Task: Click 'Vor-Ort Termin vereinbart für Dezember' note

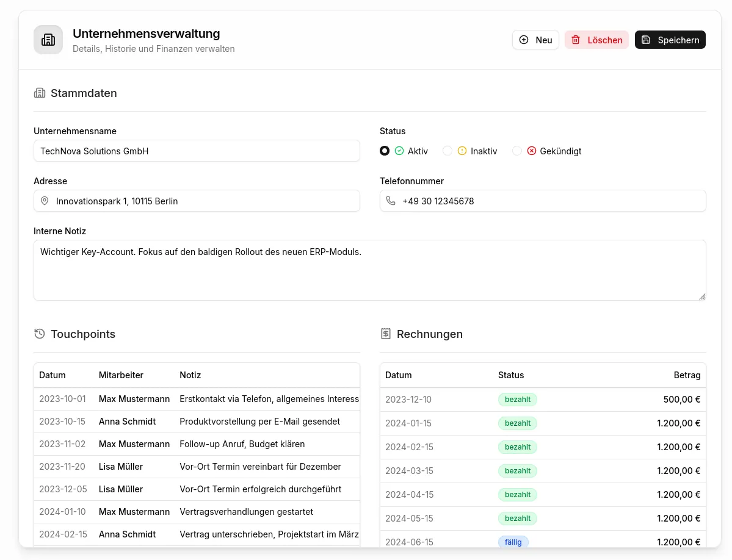Action: (260, 466)
